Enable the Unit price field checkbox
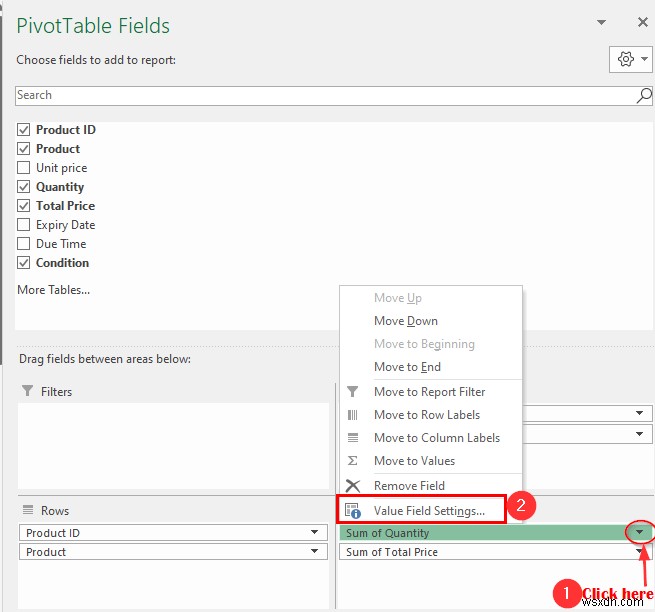Viewport: 655px width, 612px height. pyautogui.click(x=23, y=168)
